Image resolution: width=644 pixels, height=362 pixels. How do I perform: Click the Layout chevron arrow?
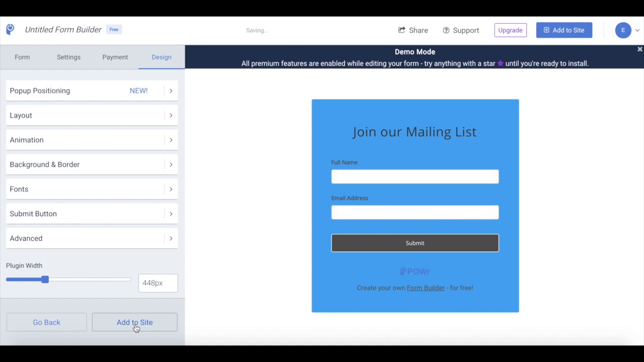171,116
